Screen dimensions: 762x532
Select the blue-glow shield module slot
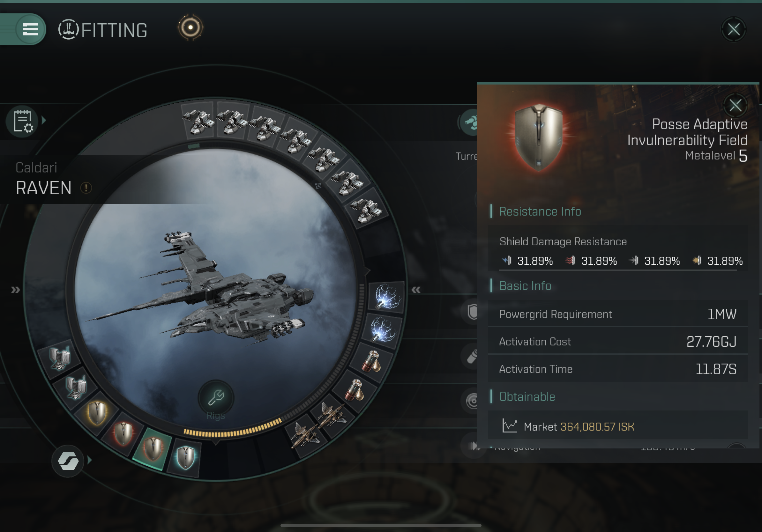tap(185, 457)
